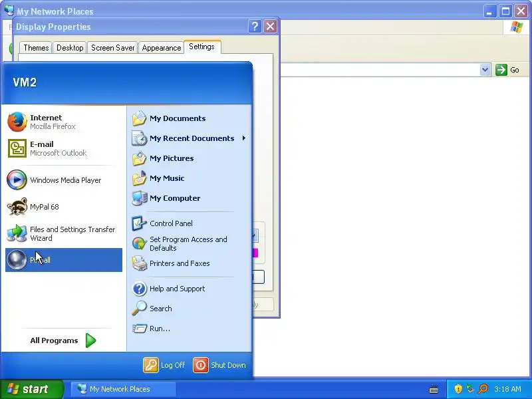This screenshot has height=399, width=532.
Task: Expand My Recent Documents submenu arrow
Action: click(244, 138)
